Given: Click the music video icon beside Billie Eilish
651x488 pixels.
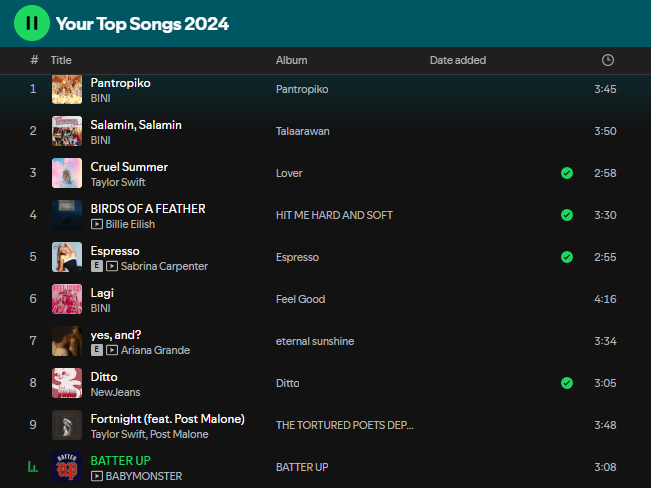Looking at the screenshot, I should point(97,224).
